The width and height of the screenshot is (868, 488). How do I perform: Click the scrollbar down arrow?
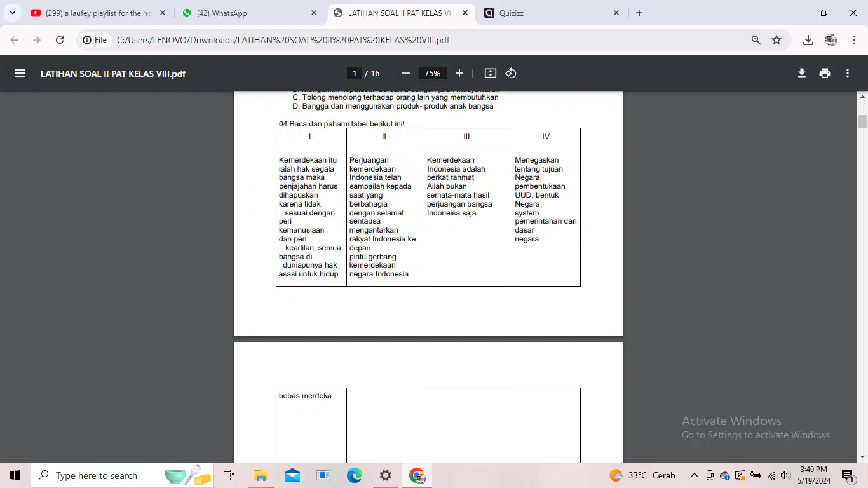pyautogui.click(x=863, y=457)
